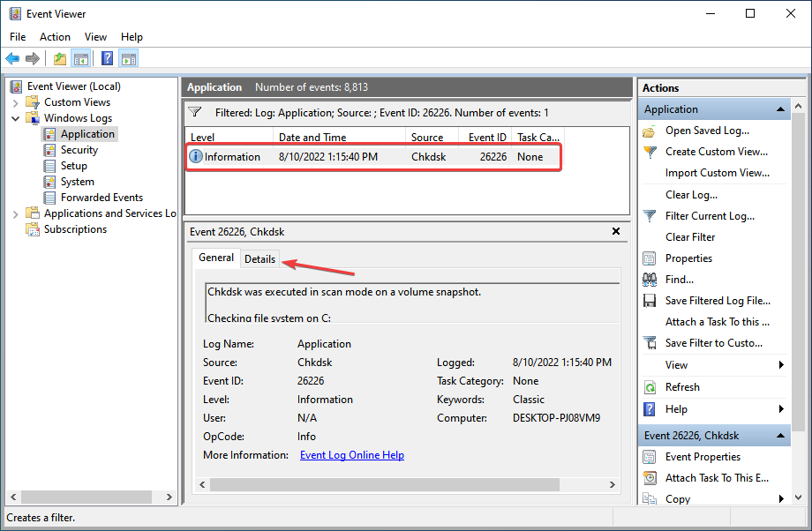
Task: Click right arrow of event details scrollbar
Action: (x=613, y=484)
